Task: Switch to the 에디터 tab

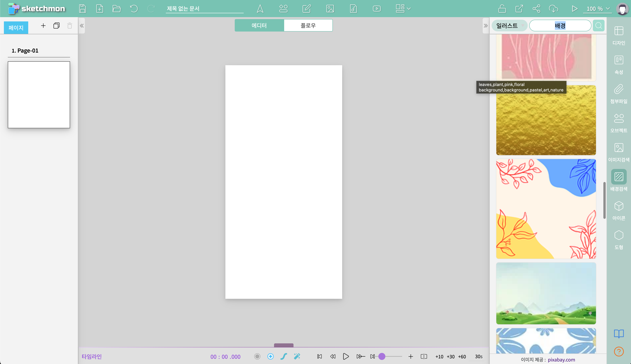Action: pos(259,25)
